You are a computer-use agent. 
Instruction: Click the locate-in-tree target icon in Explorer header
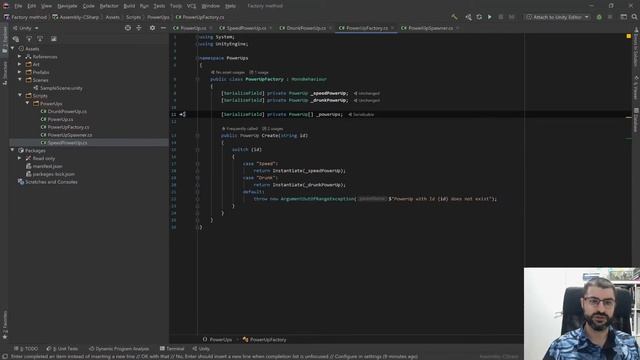tap(128, 28)
